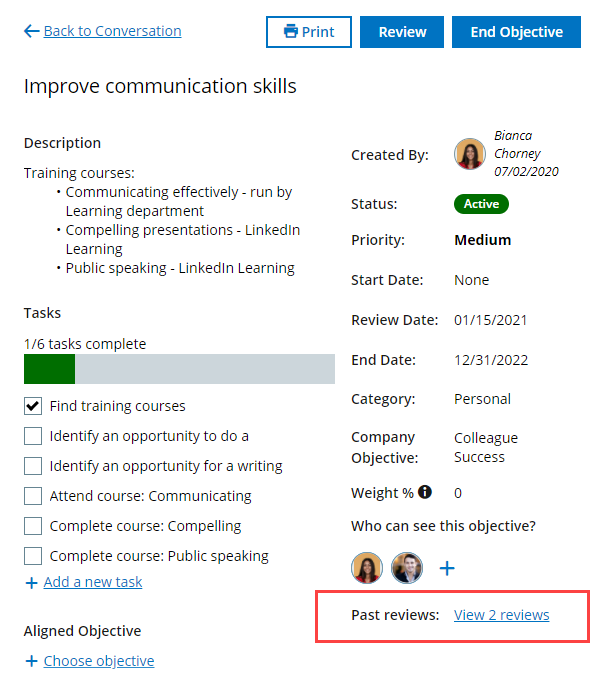Click the End Objective button
The height and width of the screenshot is (695, 605).
coord(516,32)
